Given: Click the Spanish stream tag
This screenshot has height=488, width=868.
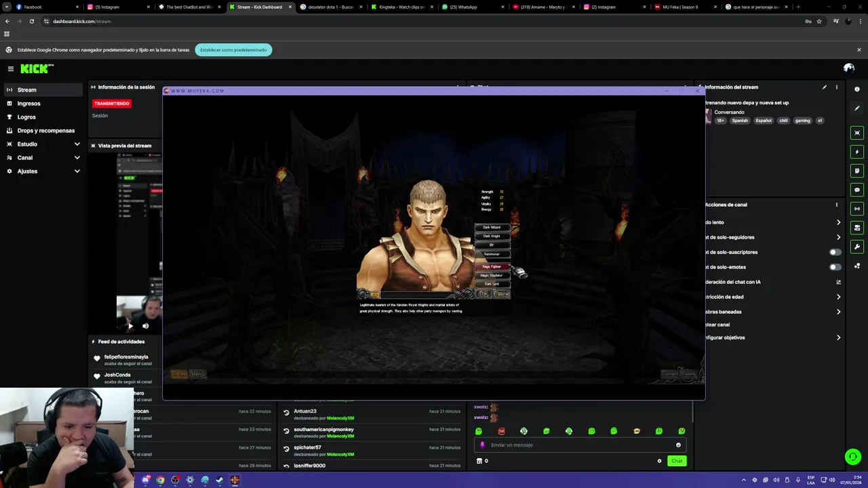Looking at the screenshot, I should click(x=740, y=121).
